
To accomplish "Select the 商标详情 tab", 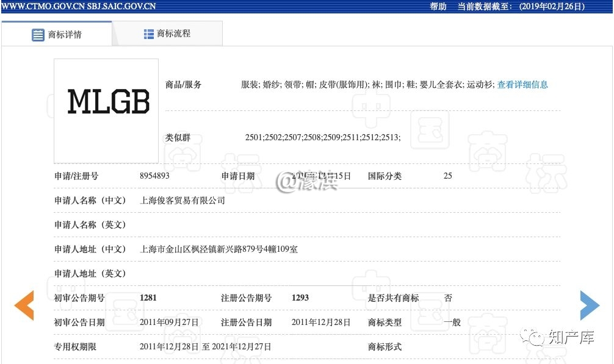I will click(x=57, y=34).
